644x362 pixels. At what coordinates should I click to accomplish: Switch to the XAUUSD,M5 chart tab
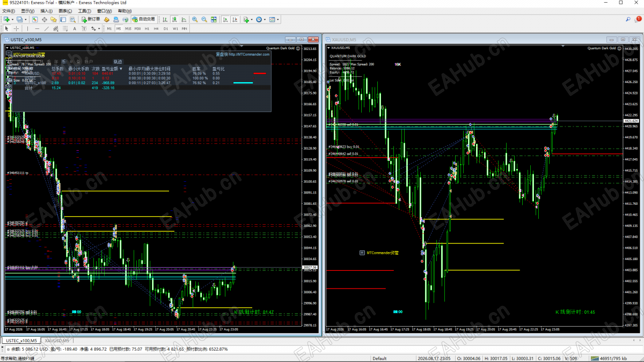click(57, 341)
